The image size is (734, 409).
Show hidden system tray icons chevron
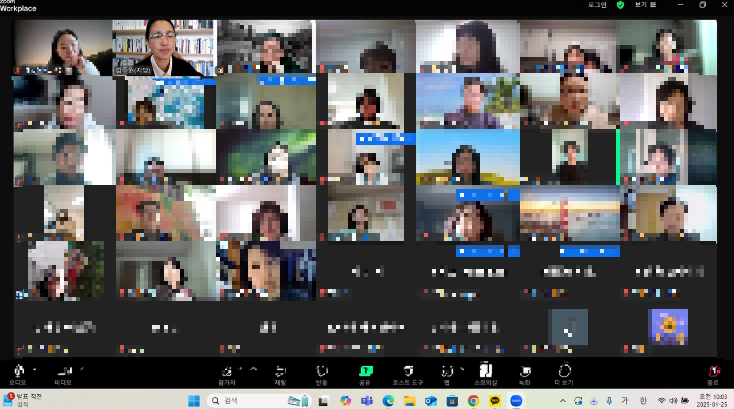(563, 401)
